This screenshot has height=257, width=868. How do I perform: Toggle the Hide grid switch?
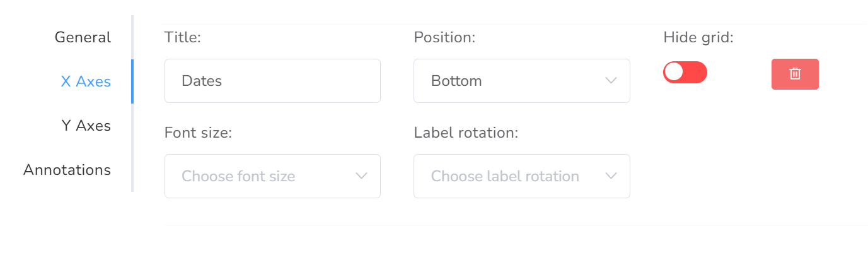(685, 72)
